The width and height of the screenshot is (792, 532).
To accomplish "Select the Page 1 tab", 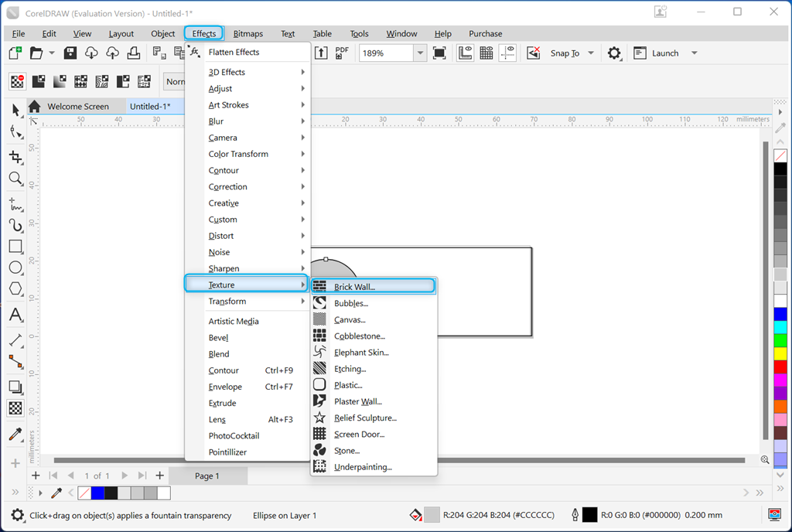I will (207, 476).
